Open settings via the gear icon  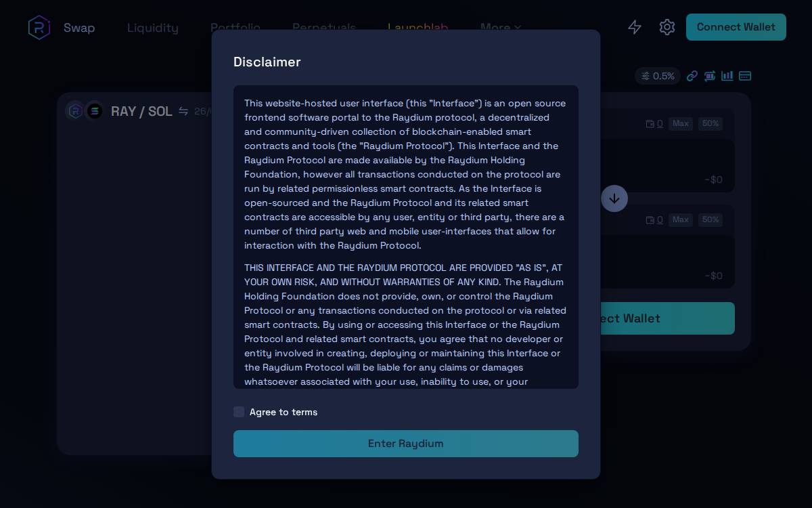(667, 27)
